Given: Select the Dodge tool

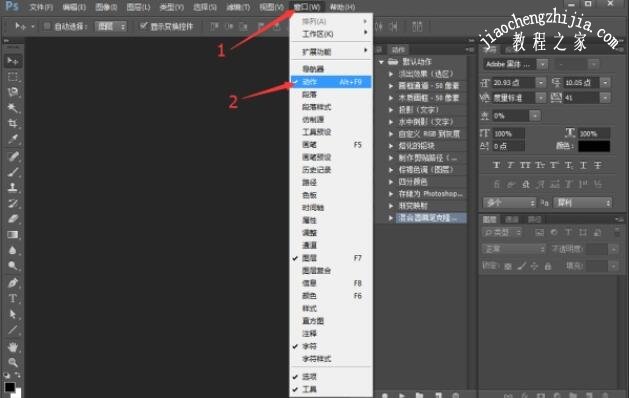Looking at the screenshot, I should tap(13, 266).
